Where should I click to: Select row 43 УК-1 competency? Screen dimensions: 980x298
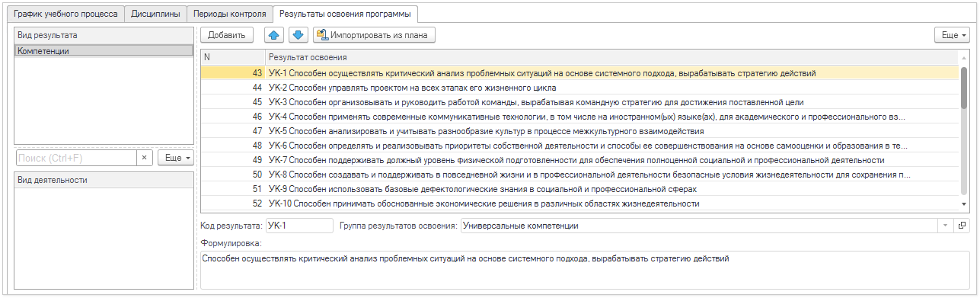(x=579, y=73)
